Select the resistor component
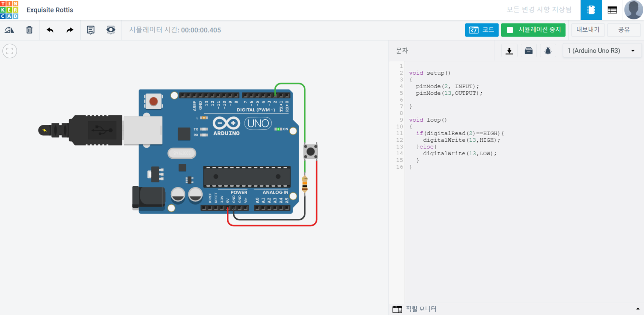The image size is (644, 315). click(x=305, y=184)
